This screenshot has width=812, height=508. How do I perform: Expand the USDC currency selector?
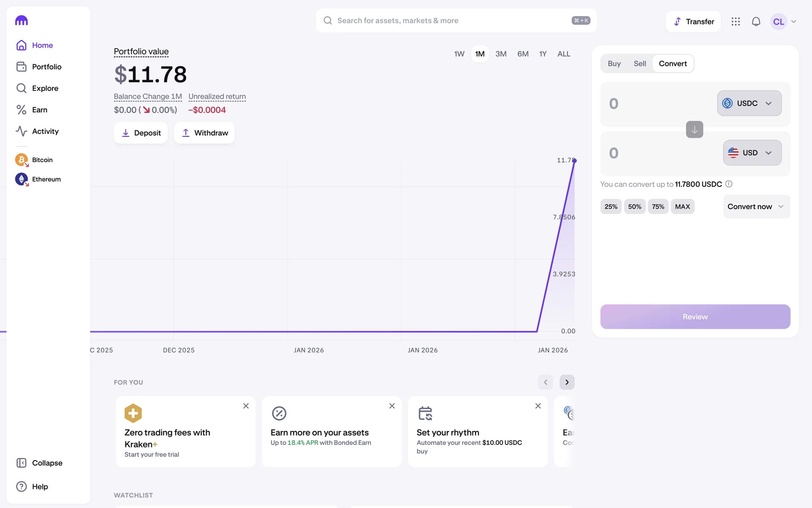[x=749, y=103]
